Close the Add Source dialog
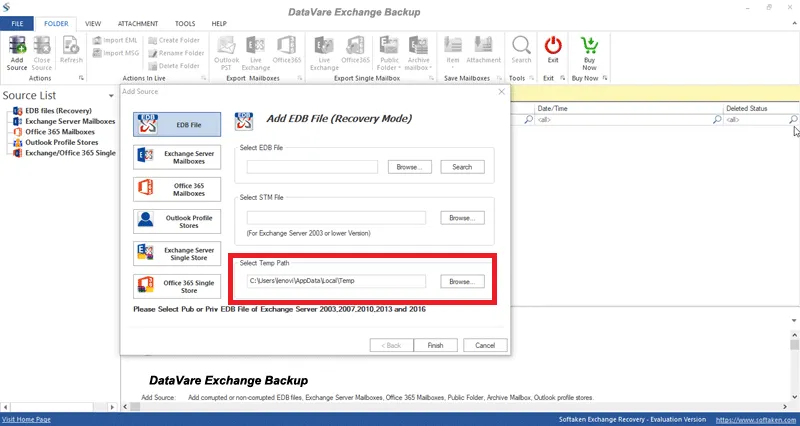The width and height of the screenshot is (800, 426). coord(502,92)
